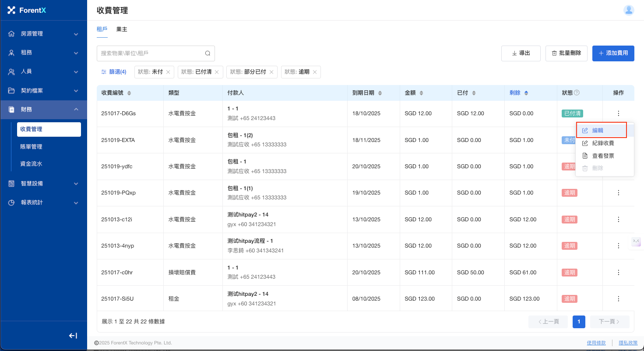Open row actions for 251017-Si5U
The width and height of the screenshot is (644, 351).
coord(618,299)
